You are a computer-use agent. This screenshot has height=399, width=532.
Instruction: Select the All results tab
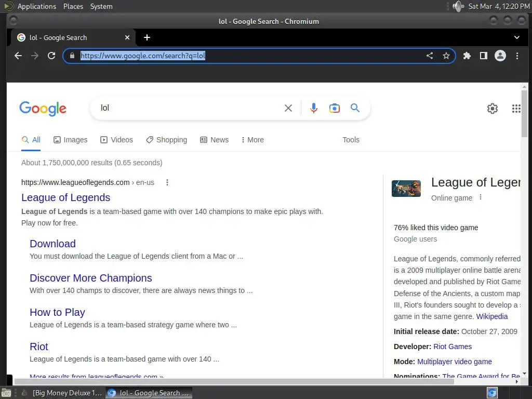pos(31,140)
